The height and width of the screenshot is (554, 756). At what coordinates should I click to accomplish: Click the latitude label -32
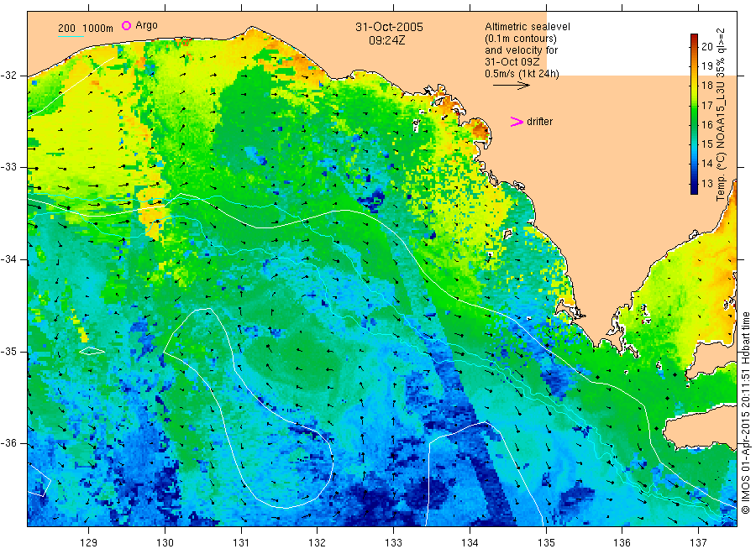coord(9,76)
